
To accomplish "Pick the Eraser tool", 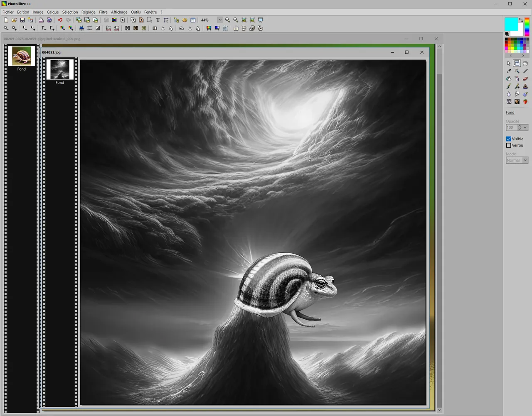I will [525, 79].
